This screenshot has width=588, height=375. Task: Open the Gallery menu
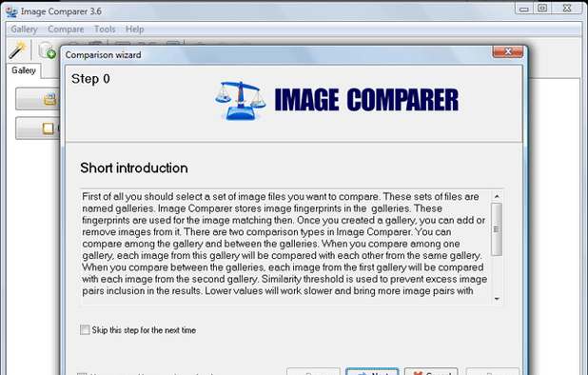click(24, 30)
